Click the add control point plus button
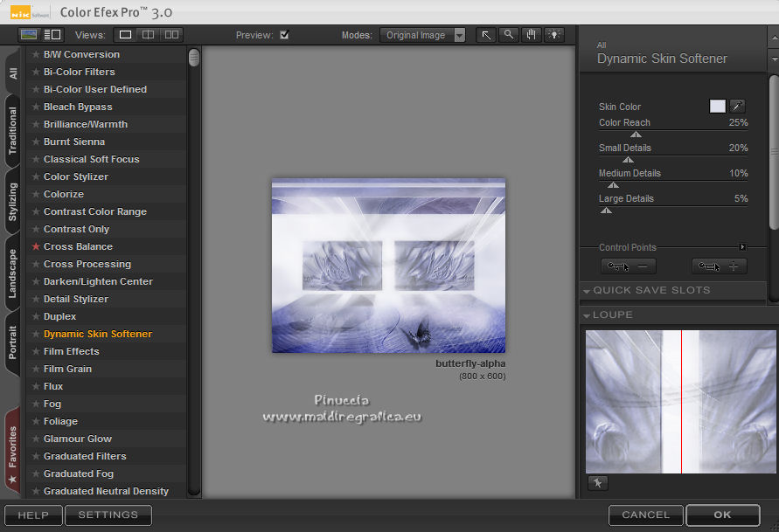Viewport: 779px width, 532px height. 719,266
